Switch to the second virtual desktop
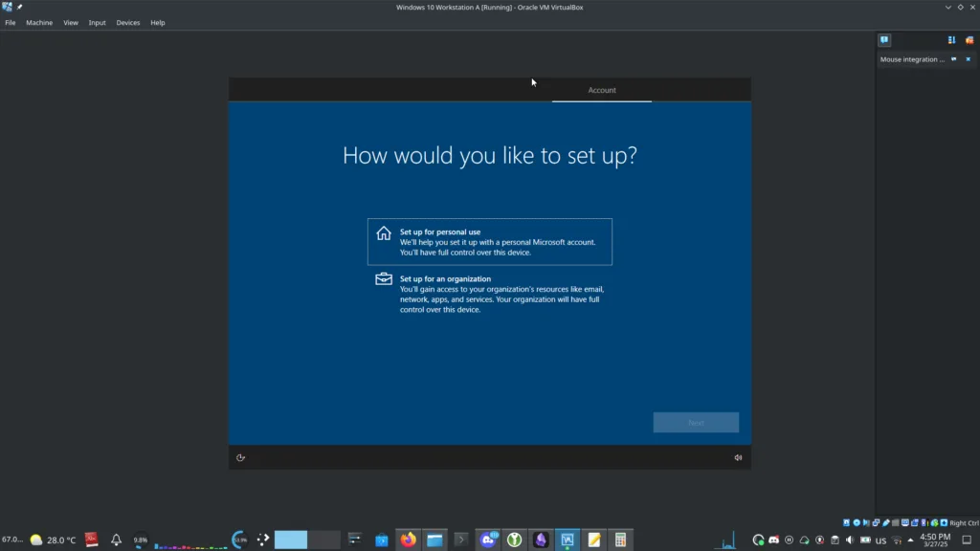The height and width of the screenshot is (551, 980). [324, 540]
